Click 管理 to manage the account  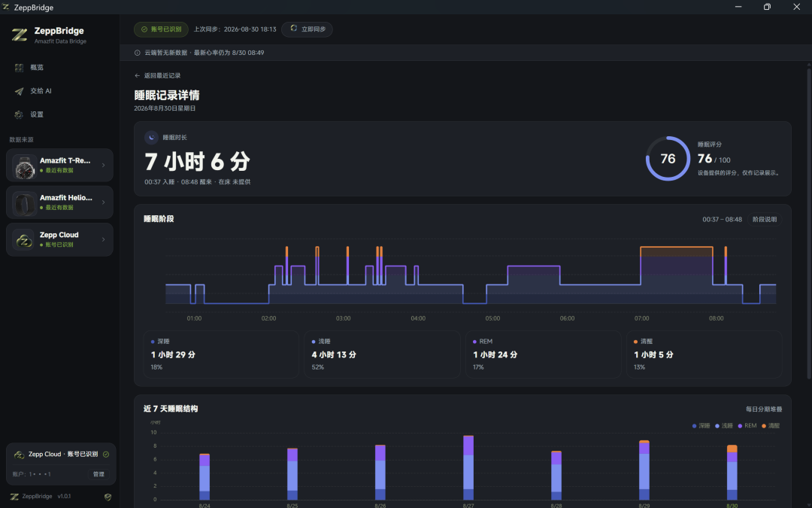click(98, 474)
